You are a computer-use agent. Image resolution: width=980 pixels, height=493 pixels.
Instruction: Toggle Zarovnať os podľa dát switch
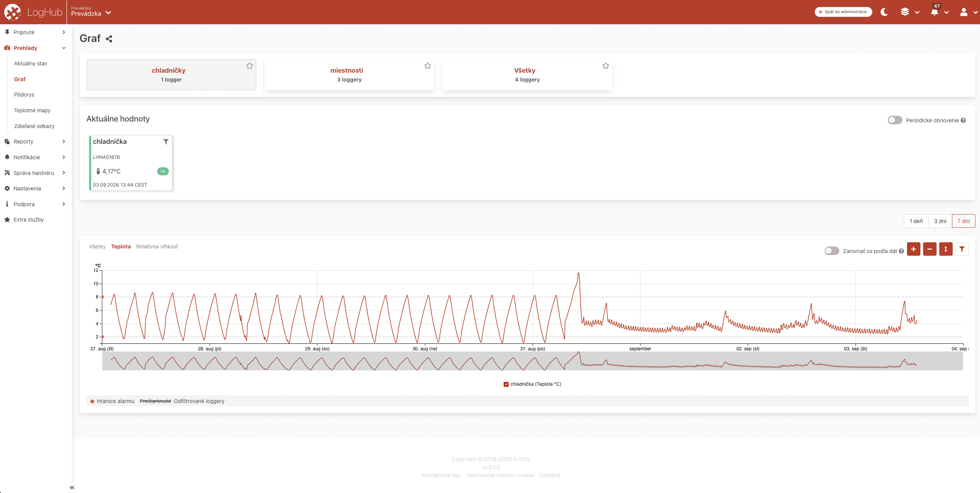[x=832, y=251]
